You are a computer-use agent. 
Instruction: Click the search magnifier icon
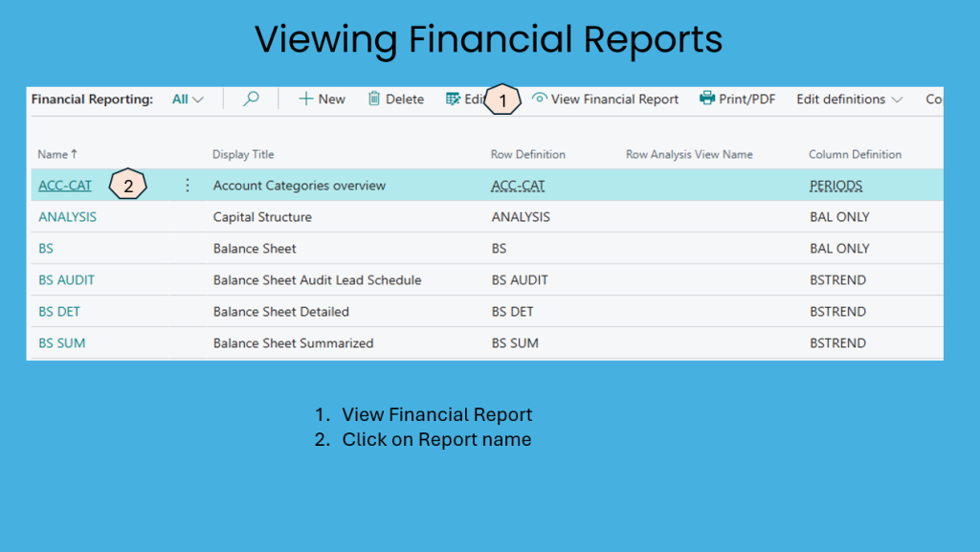[251, 99]
